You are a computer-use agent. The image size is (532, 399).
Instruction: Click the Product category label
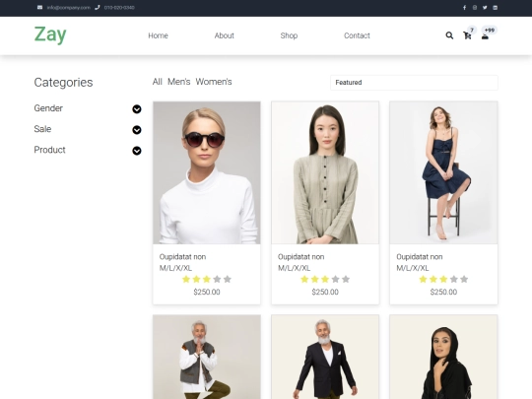50,150
